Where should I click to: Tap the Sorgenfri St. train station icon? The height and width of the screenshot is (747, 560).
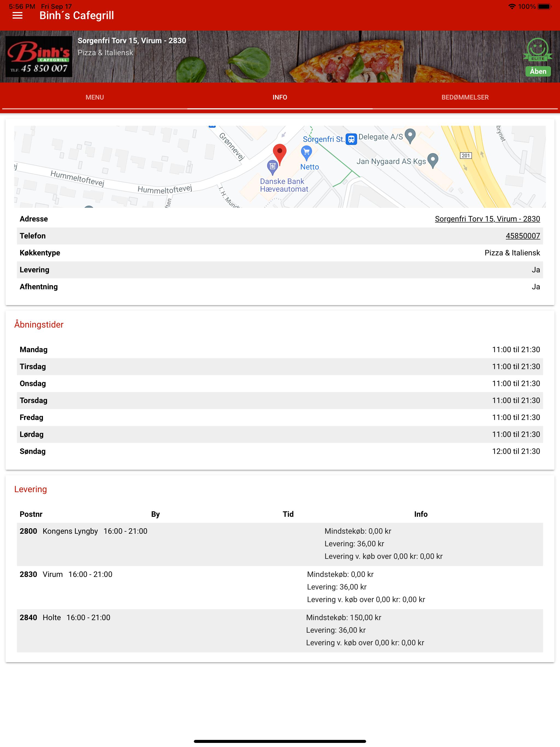351,139
